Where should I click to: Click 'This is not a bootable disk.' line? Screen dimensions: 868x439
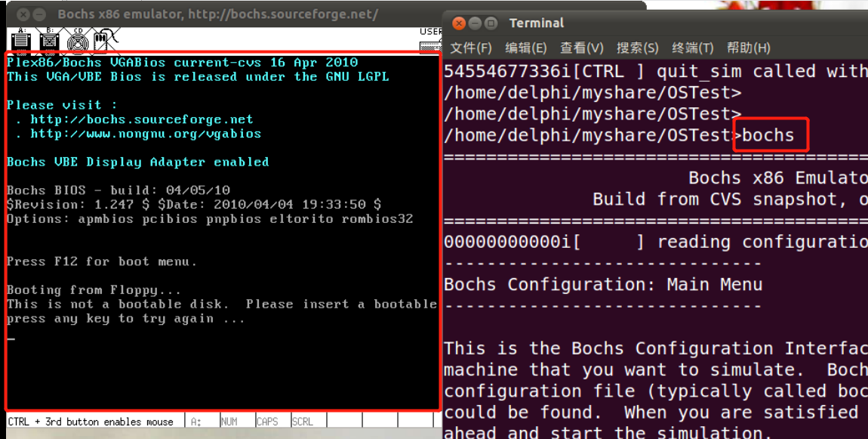[222, 305]
